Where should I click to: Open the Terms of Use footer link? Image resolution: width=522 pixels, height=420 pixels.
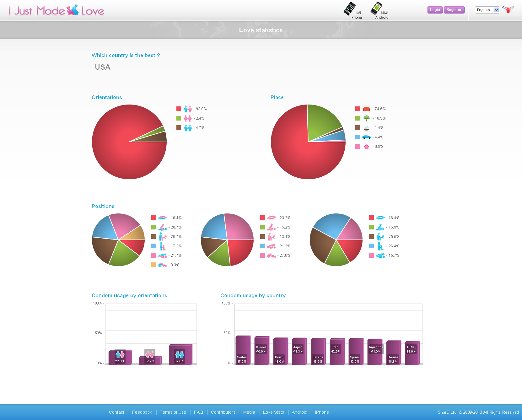click(173, 412)
